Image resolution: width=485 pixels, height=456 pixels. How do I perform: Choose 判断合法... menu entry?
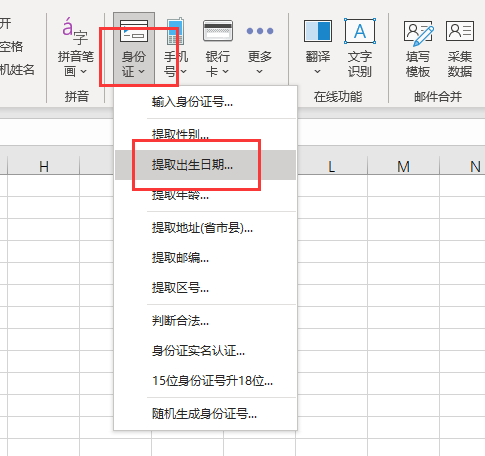[205, 321]
